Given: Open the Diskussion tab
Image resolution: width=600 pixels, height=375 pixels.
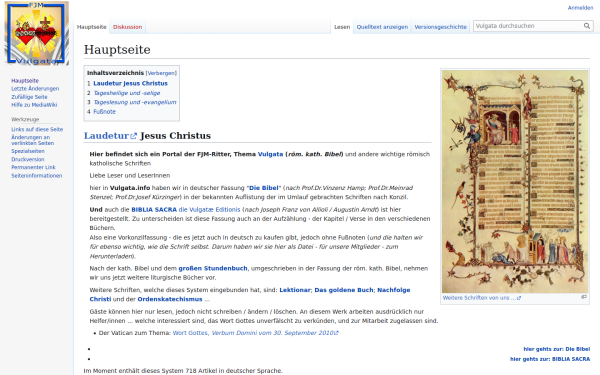Looking at the screenshot, I should pyautogui.click(x=127, y=27).
